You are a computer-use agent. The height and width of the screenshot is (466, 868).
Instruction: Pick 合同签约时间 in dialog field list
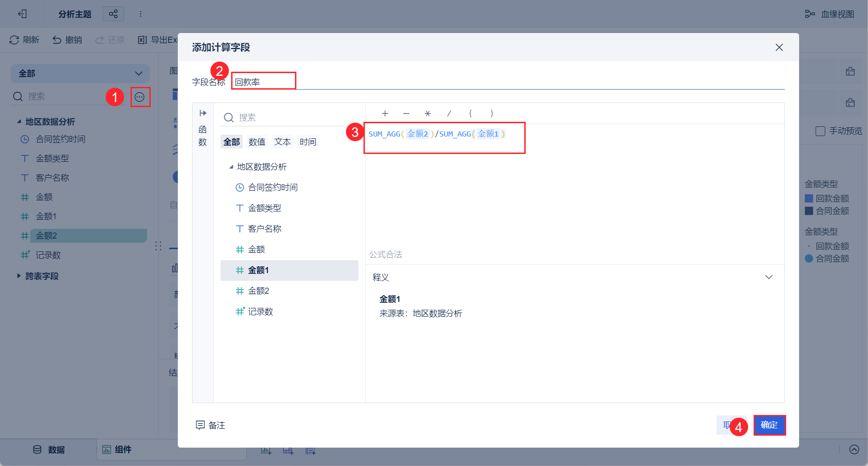[289, 188]
